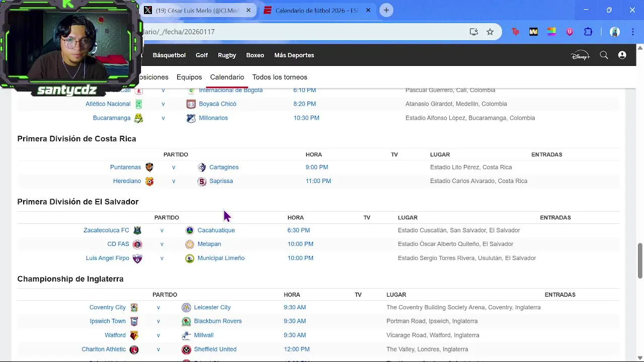Click the 'Primera División de Costa Rica' heading
This screenshot has height=362, width=644.
(x=76, y=139)
